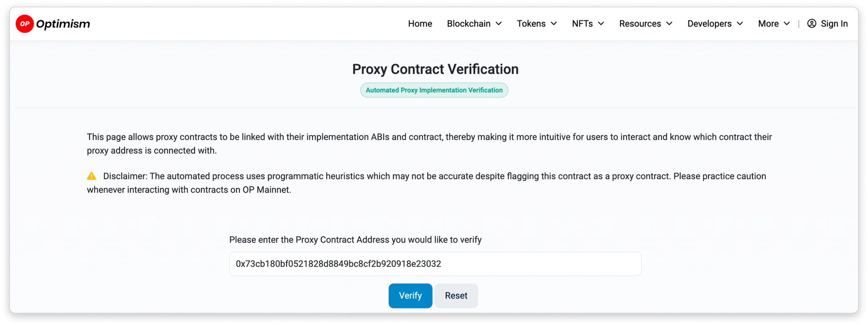Click the chevron arrow beside Developers
The image size is (868, 325).
pos(740,23)
